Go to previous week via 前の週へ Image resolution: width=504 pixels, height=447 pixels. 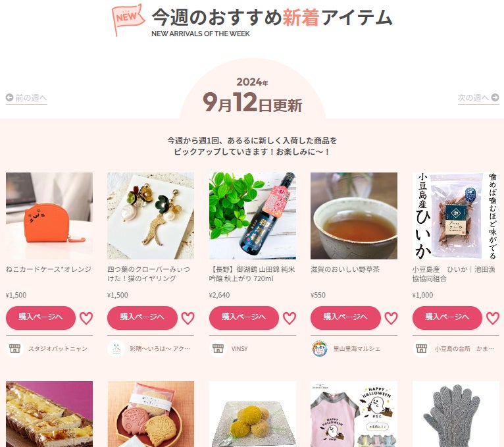tap(26, 98)
